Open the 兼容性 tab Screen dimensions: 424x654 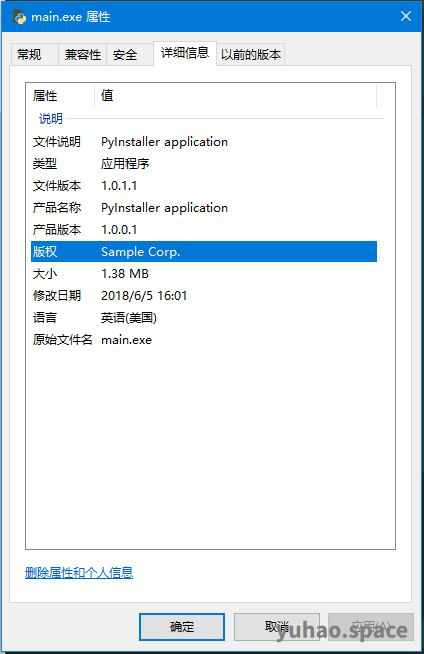click(x=83, y=54)
